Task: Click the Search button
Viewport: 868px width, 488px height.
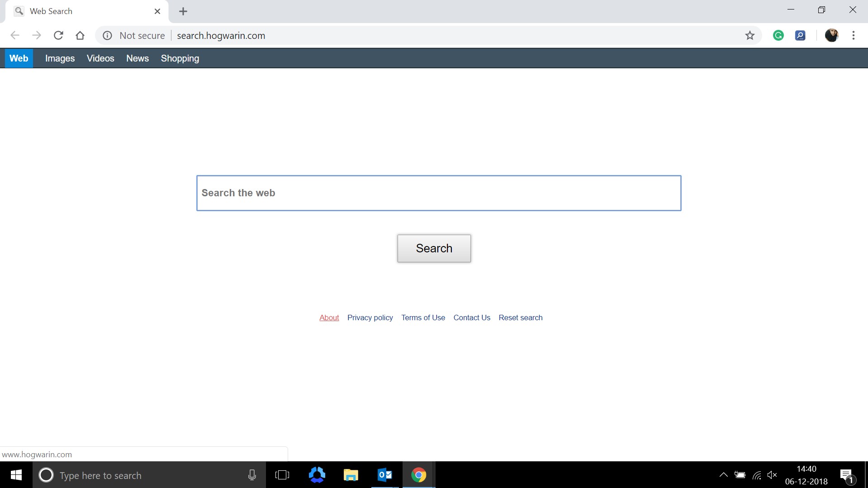Action: coord(434,248)
